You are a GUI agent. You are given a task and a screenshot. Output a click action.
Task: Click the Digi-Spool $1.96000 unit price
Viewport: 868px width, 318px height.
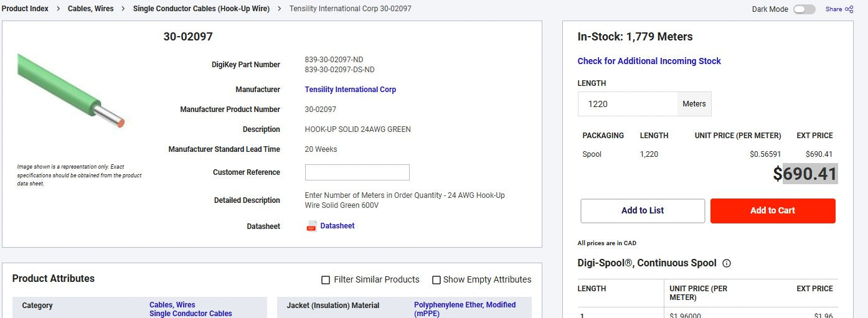pos(685,315)
